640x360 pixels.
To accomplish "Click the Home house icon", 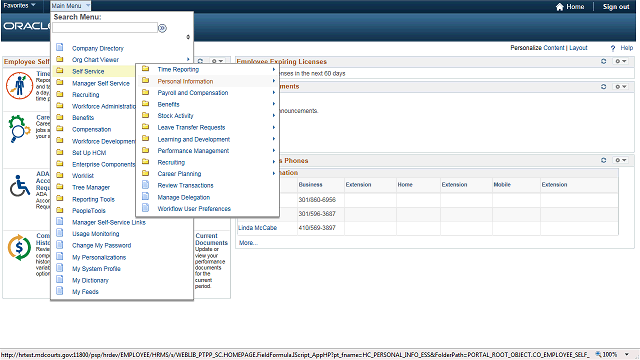I will coord(560,7).
